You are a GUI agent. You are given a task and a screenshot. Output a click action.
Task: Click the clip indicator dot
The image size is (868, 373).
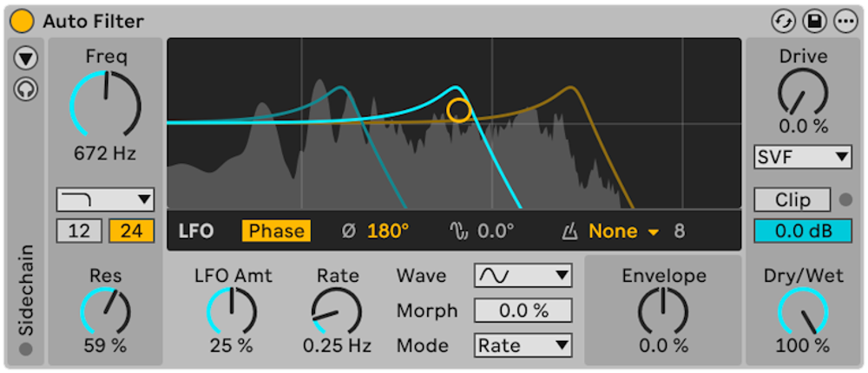845,200
